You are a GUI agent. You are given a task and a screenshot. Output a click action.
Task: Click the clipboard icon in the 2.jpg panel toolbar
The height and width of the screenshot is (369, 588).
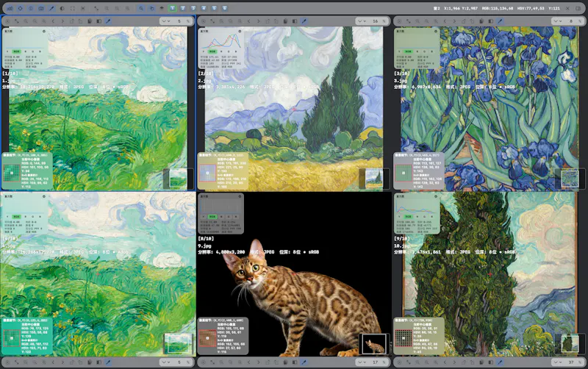tap(285, 21)
